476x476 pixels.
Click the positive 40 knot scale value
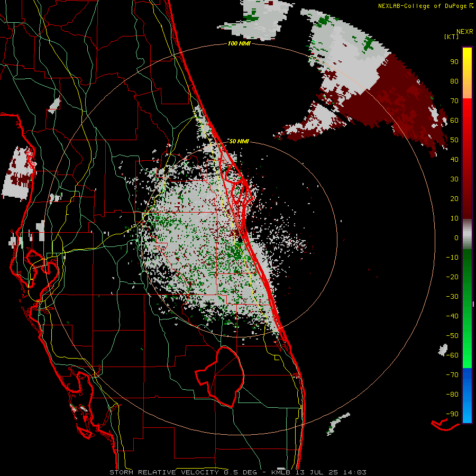(x=454, y=159)
